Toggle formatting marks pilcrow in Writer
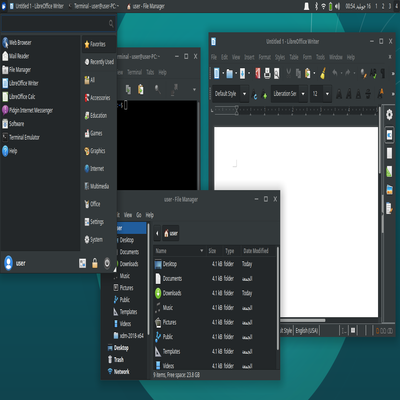 pos(383,73)
